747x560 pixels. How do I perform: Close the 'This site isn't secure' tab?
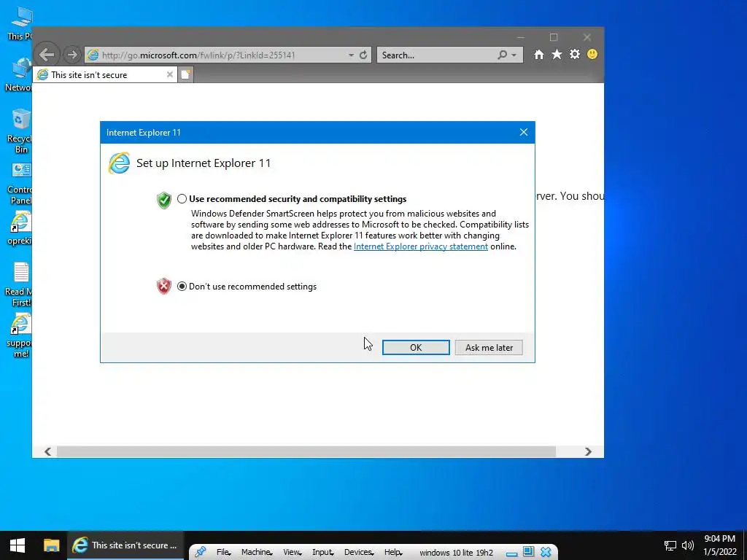[x=169, y=75]
